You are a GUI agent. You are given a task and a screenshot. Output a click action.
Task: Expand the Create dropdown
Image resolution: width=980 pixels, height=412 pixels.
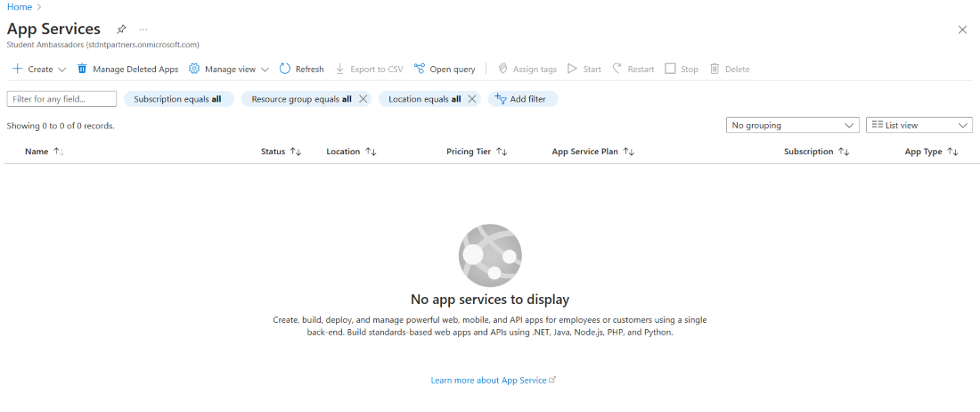[x=61, y=70]
